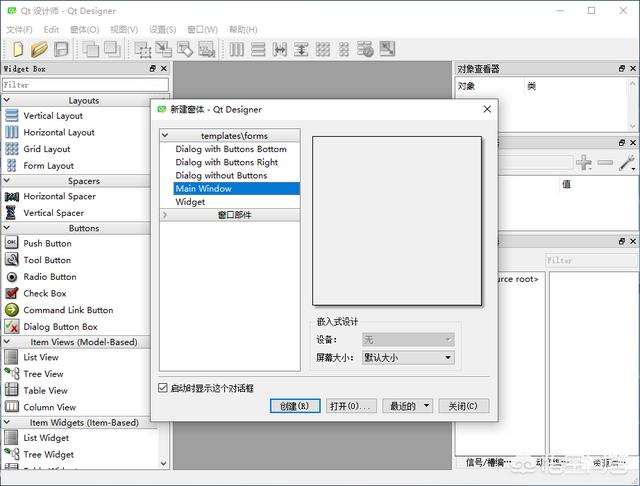This screenshot has width=640, height=486.
Task: Apply Lay Out in Form Layout icon
Action: 344,49
